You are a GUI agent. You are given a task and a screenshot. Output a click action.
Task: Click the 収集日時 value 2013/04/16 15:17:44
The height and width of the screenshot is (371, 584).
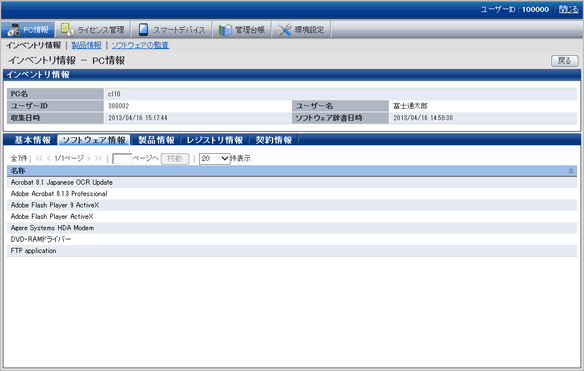tap(138, 118)
